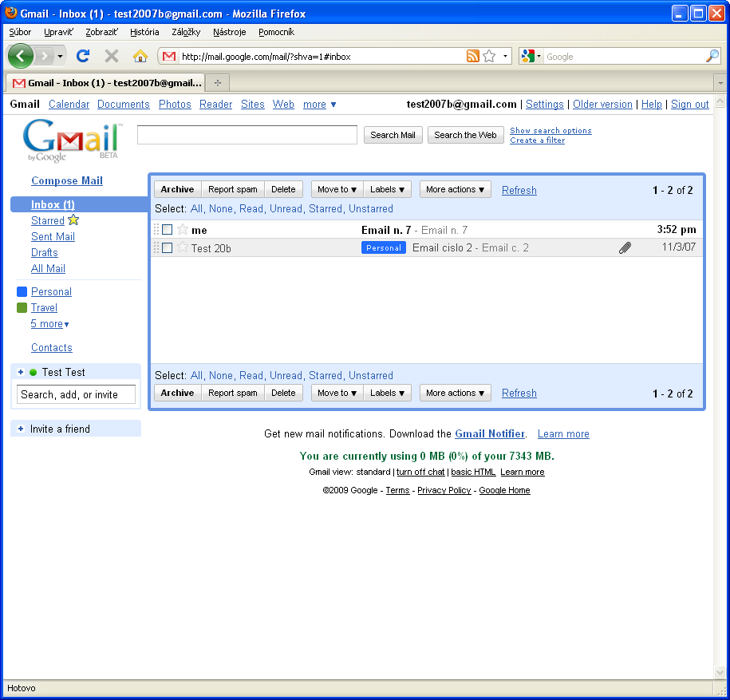Click the Gmail search input field

[247, 135]
